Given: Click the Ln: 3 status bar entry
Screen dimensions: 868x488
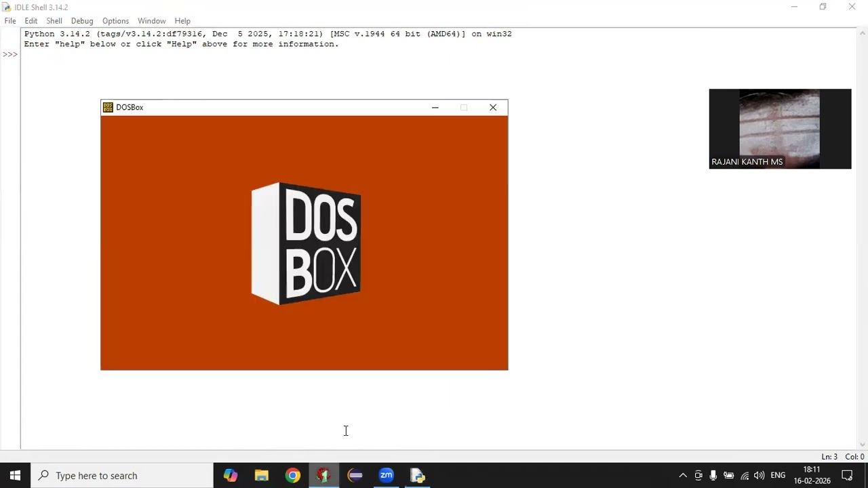Looking at the screenshot, I should [x=829, y=457].
